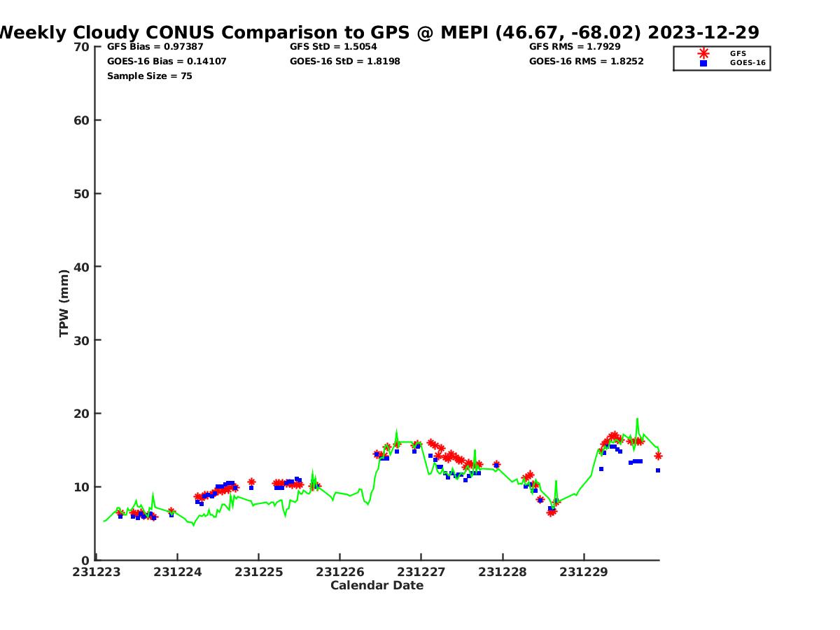Click the GFS label in the legend
This screenshot has width=840, height=630.
[x=738, y=53]
